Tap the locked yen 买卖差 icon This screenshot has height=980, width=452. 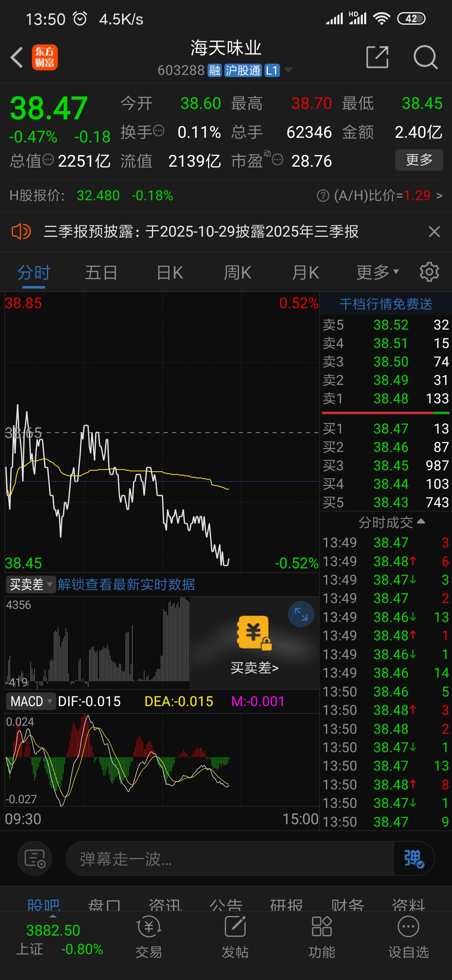[x=254, y=632]
